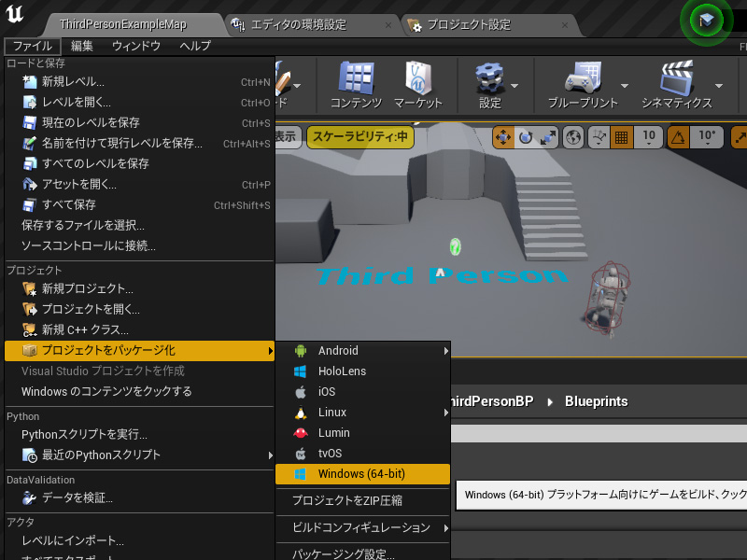This screenshot has height=560, width=747.
Task: Select the Rotate tool in viewport toolbar
Action: click(526, 137)
